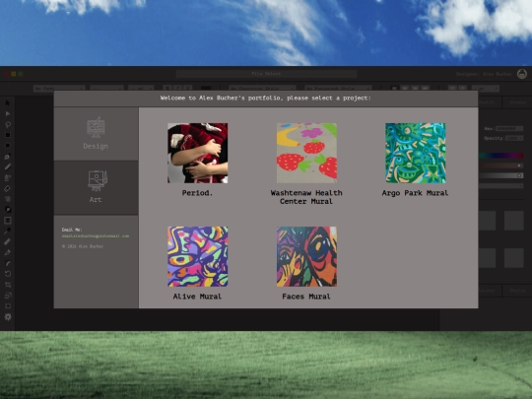This screenshot has width=532, height=399.
Task: Expand the No Paragraph Style dropdown
Action: pyautogui.click(x=338, y=89)
